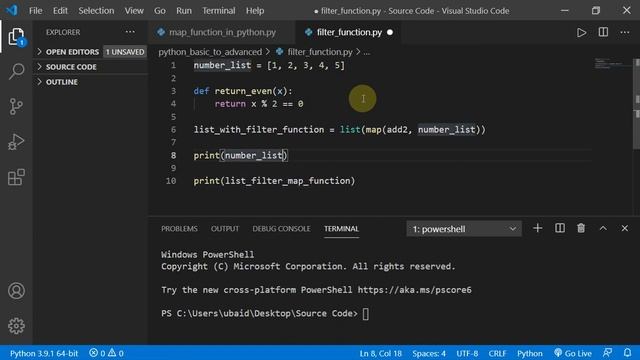Screen dimensions: 640x360
Task: Select Python 3.9.1 64-bit interpreter
Action: (44, 353)
